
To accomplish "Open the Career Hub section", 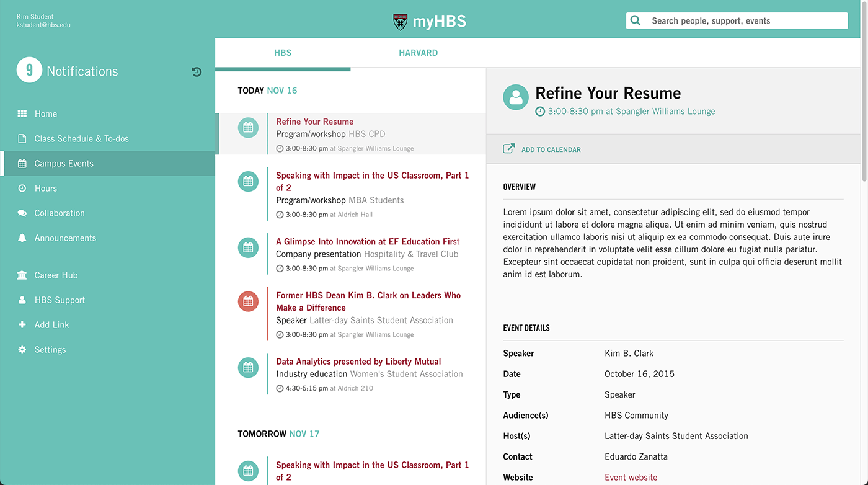I will pos(57,275).
